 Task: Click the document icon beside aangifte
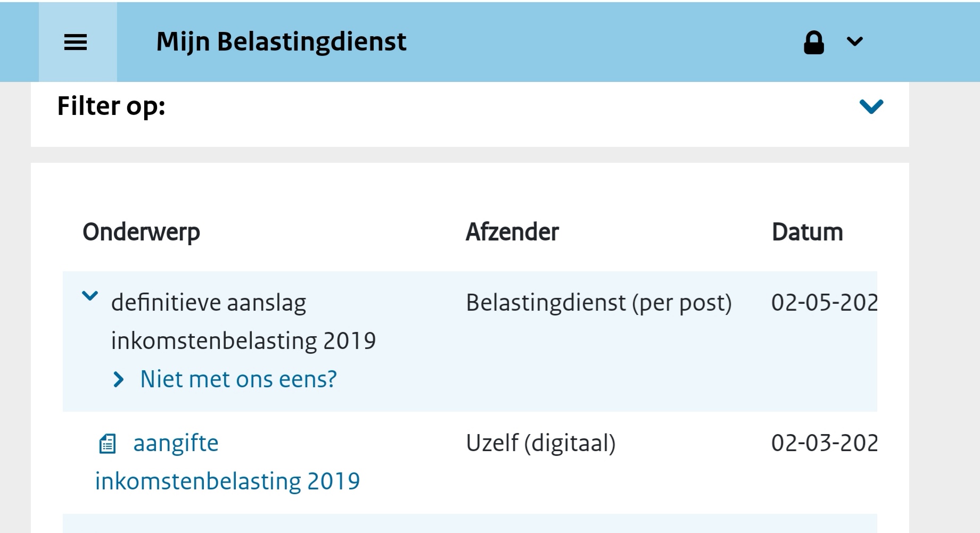(108, 444)
